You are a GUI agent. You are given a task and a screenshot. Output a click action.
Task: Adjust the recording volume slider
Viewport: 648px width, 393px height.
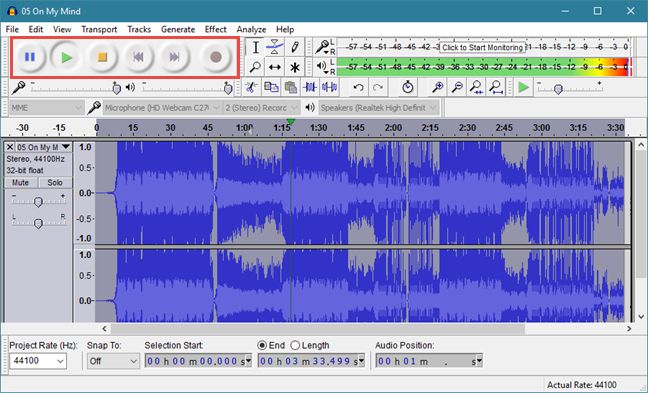point(117,88)
